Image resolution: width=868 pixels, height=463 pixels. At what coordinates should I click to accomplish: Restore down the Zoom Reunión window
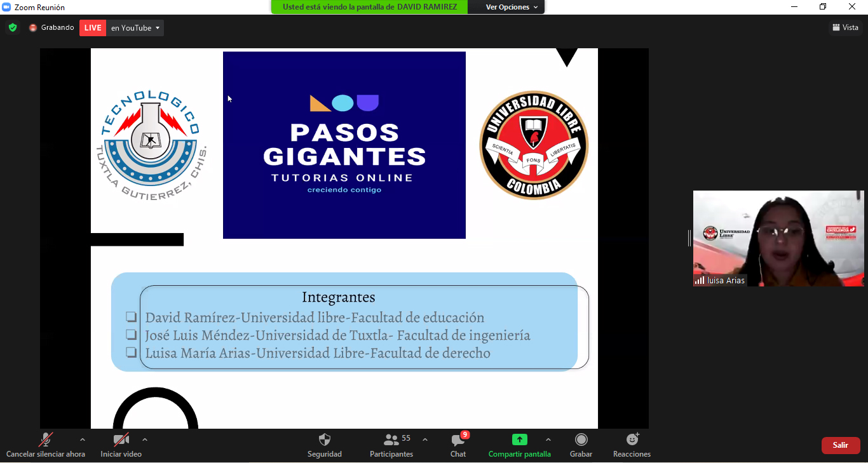[x=824, y=7]
